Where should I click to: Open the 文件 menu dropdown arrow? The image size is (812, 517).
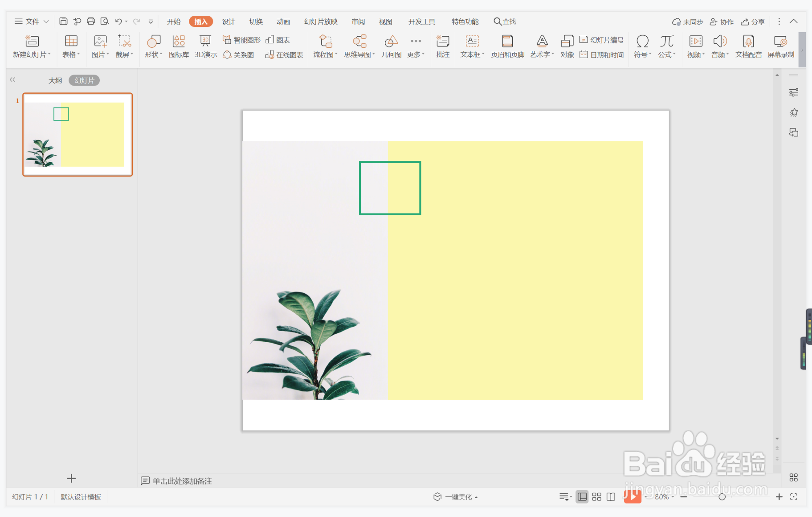(46, 21)
